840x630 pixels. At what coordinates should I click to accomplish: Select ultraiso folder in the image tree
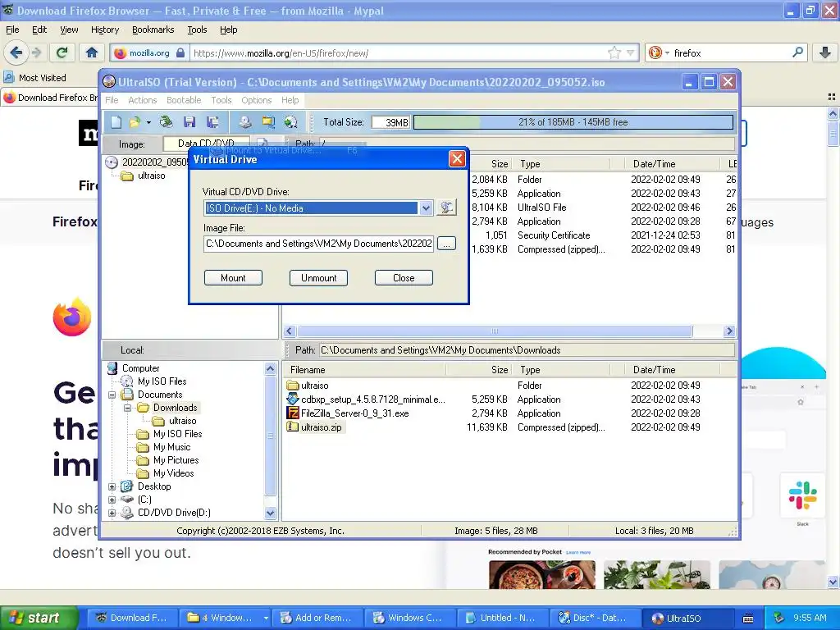pos(151,176)
